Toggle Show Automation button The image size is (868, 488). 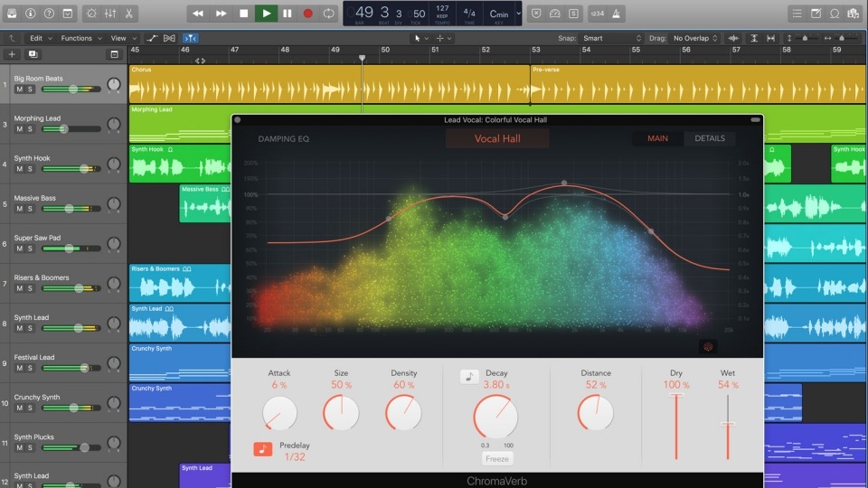pos(152,38)
